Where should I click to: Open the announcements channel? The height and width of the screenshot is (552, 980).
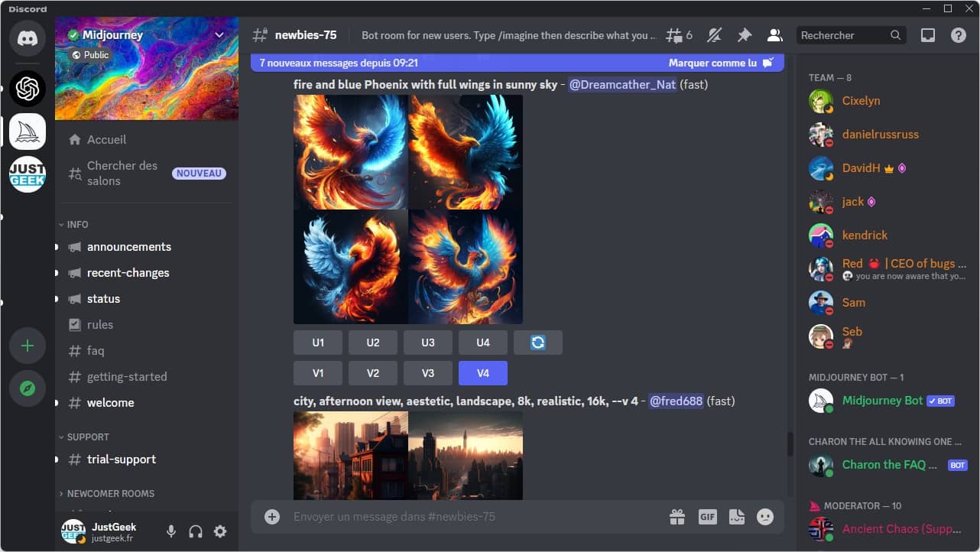point(147,247)
